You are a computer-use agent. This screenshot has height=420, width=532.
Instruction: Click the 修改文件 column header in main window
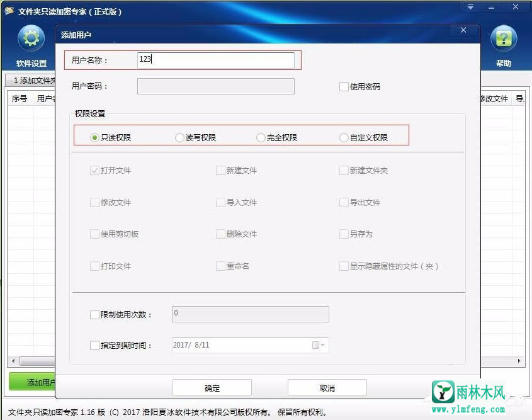pos(495,99)
